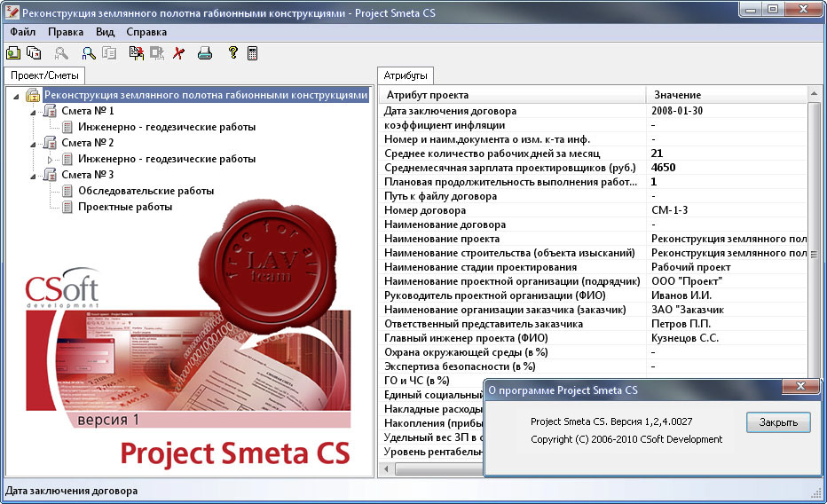Click the blue magnifier search icon
The height and width of the screenshot is (504, 827).
click(x=89, y=52)
